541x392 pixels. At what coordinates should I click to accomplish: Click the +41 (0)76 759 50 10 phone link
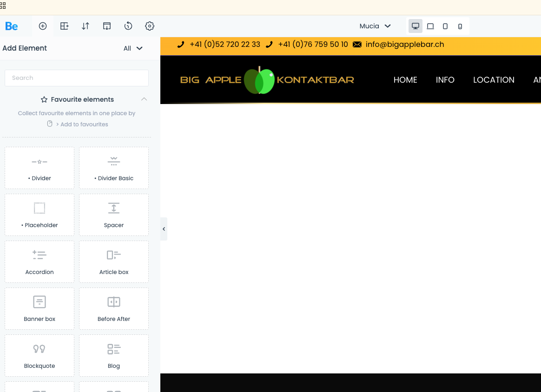313,45
